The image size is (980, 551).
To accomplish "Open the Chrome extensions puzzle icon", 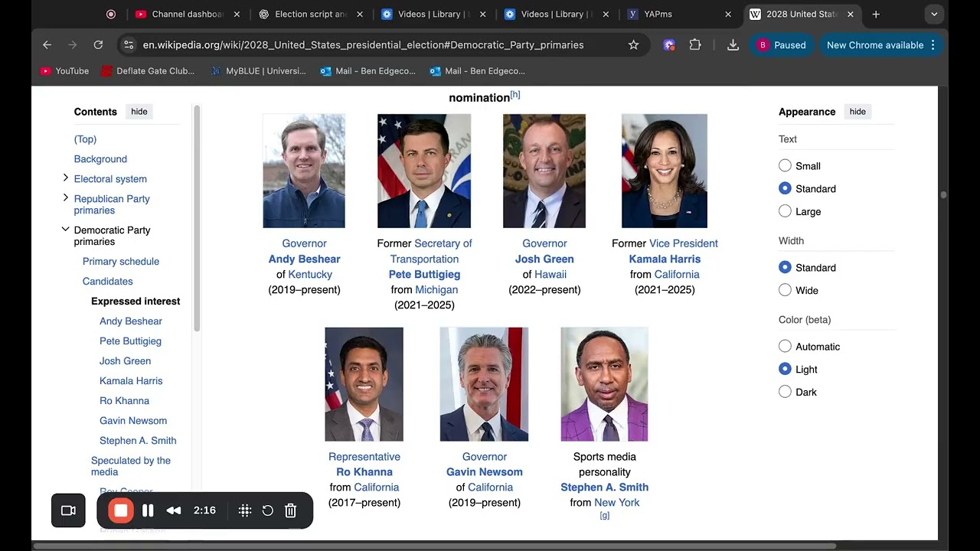I will pyautogui.click(x=695, y=45).
